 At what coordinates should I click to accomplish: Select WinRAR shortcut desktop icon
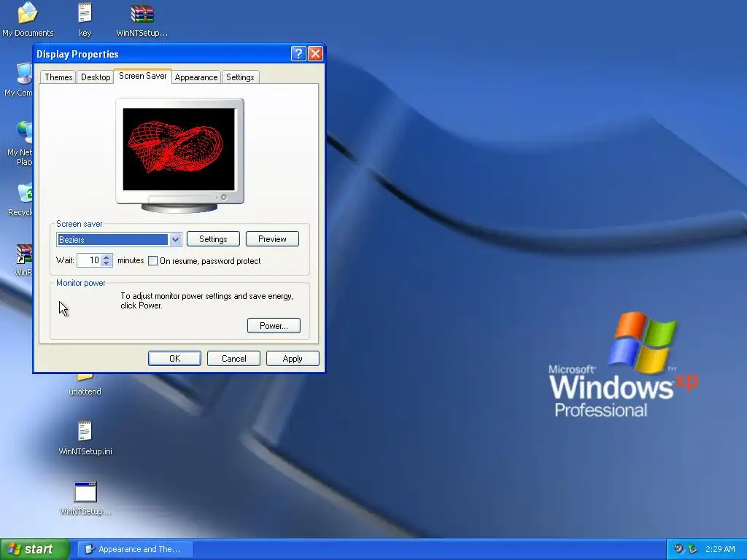pyautogui.click(x=24, y=254)
